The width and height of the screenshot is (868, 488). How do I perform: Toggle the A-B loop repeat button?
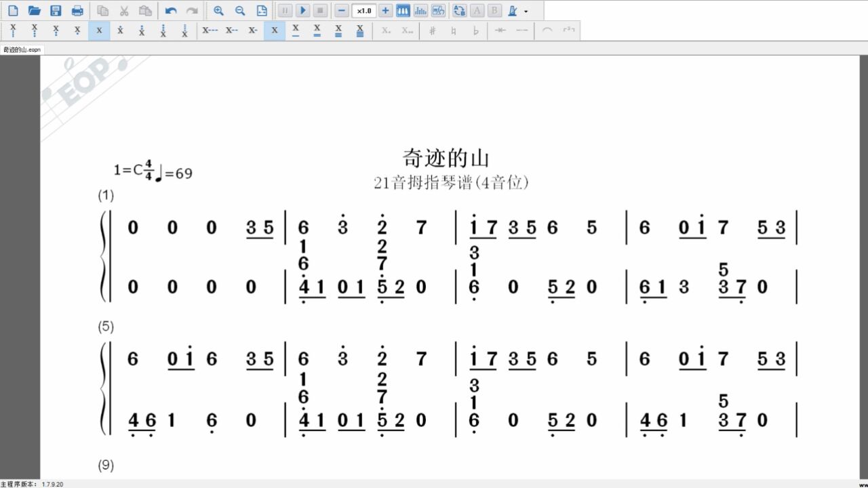pyautogui.click(x=459, y=11)
